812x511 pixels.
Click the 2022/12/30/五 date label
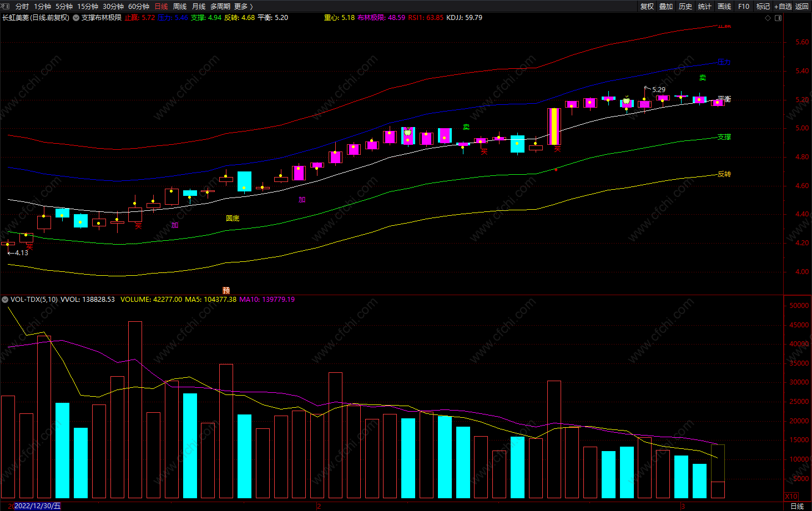(x=37, y=506)
